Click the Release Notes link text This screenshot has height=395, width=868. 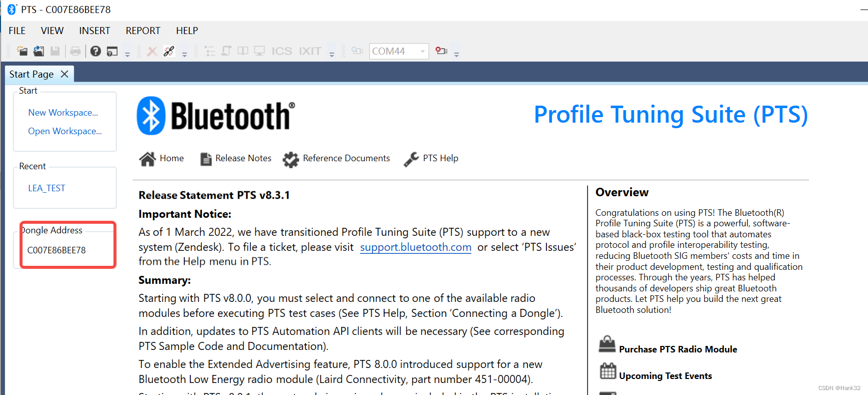(x=243, y=158)
